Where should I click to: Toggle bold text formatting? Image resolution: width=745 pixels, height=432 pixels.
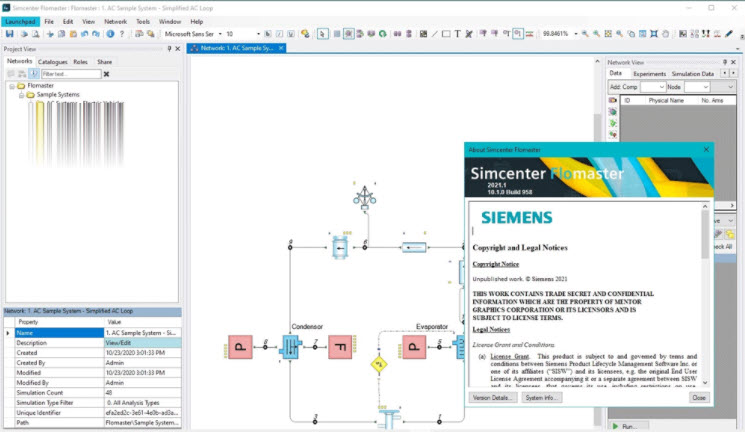pos(268,34)
